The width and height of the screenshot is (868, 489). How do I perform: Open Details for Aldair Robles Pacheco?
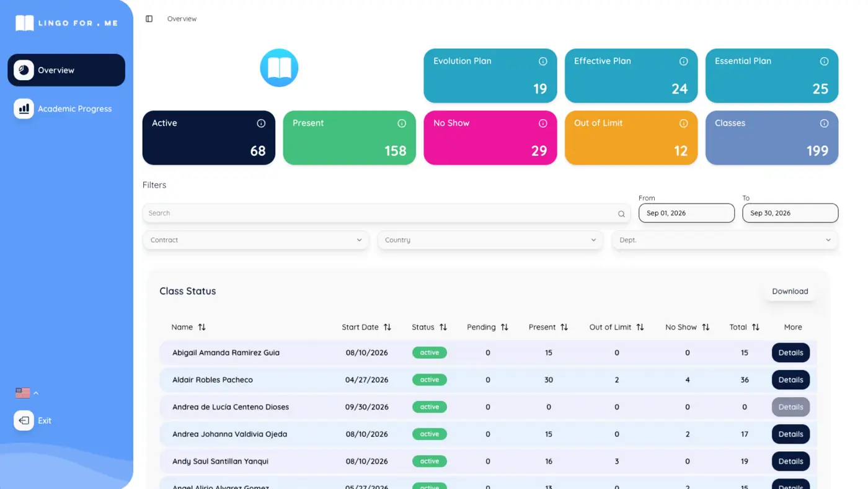coord(790,380)
